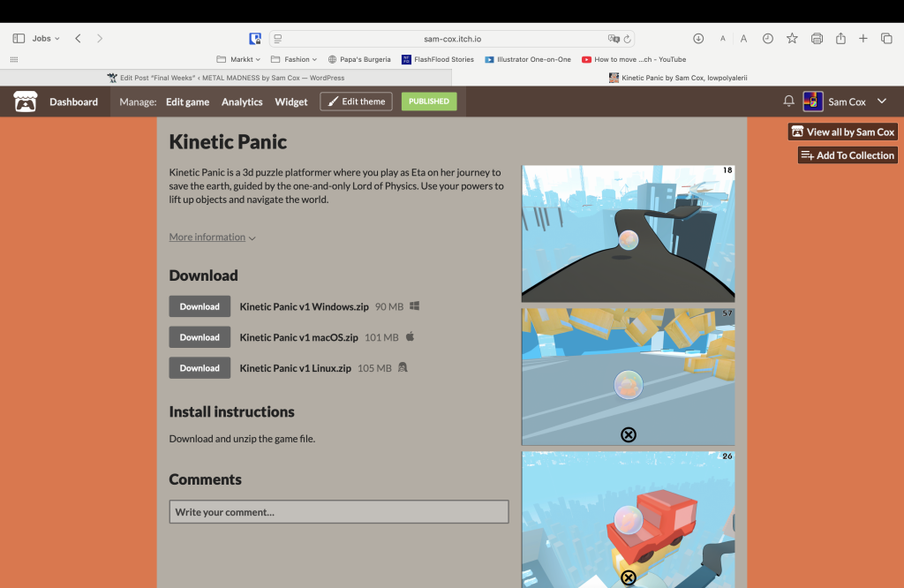Increase text size with large A
Screen dimensions: 904x588
(x=743, y=39)
